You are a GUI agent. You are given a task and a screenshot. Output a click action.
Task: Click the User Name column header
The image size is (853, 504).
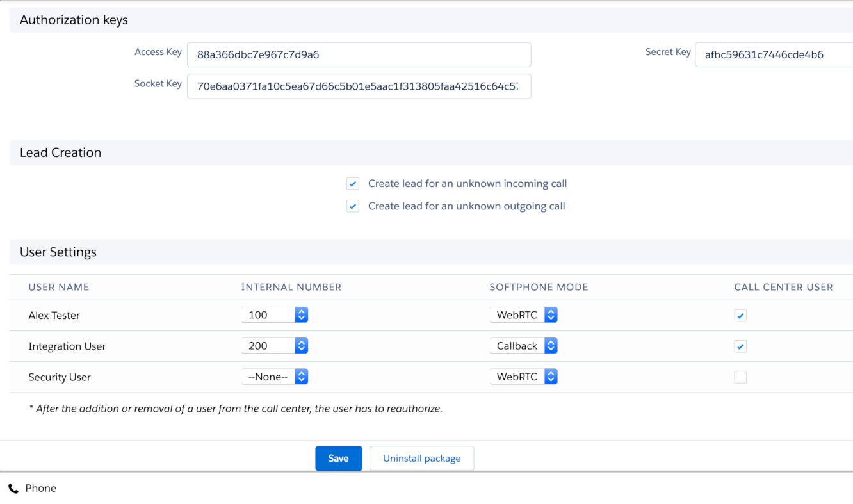[59, 288]
